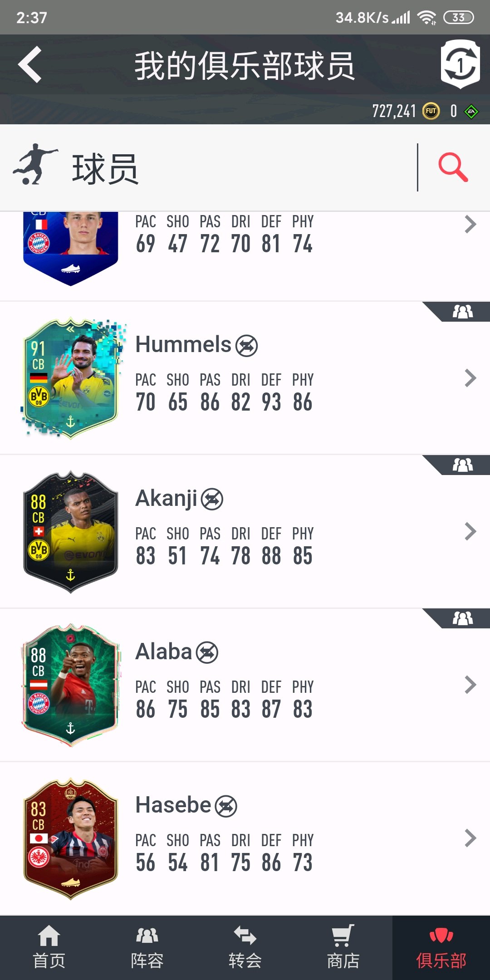Open the red search magnifier
490x980 pixels.
pos(453,167)
